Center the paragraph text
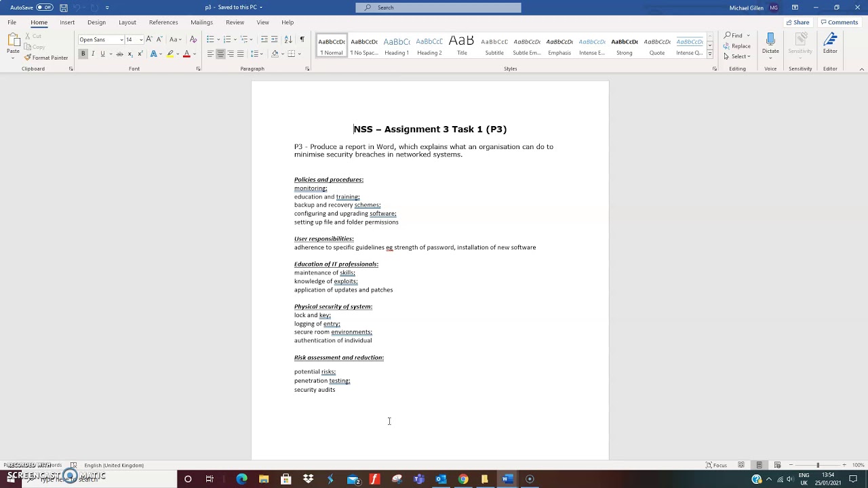This screenshot has height=488, width=868. point(220,54)
